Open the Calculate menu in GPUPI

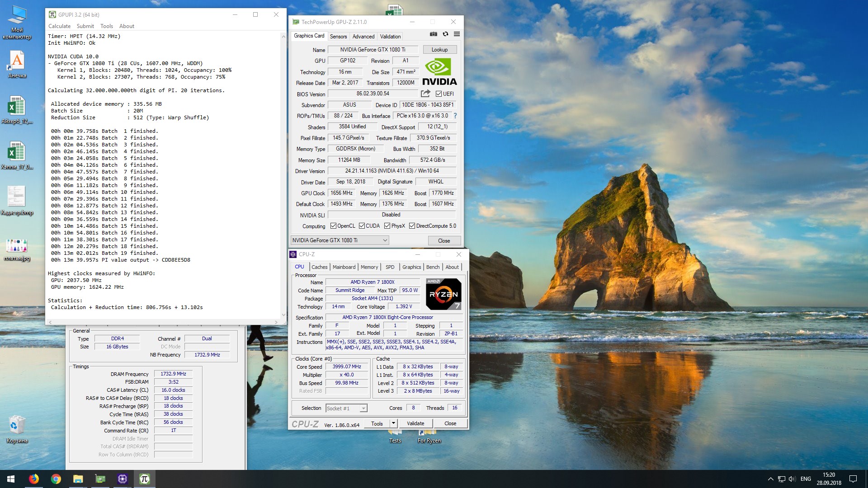[60, 26]
